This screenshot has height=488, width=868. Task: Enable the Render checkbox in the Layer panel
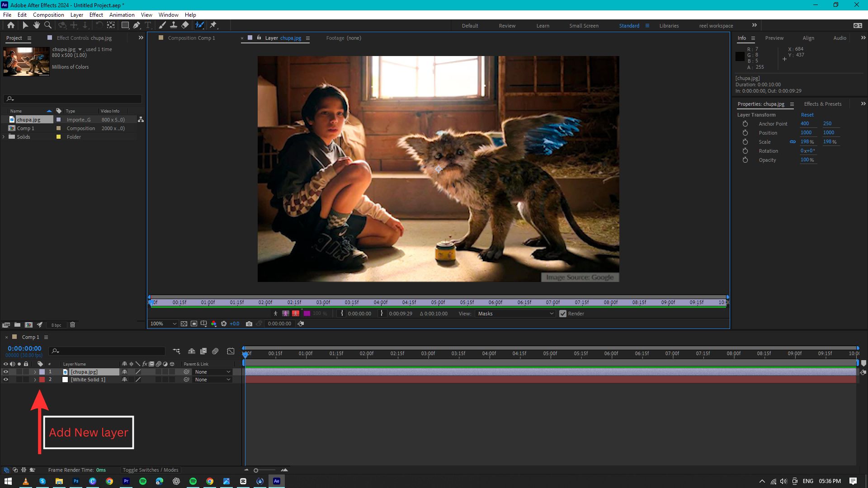563,314
